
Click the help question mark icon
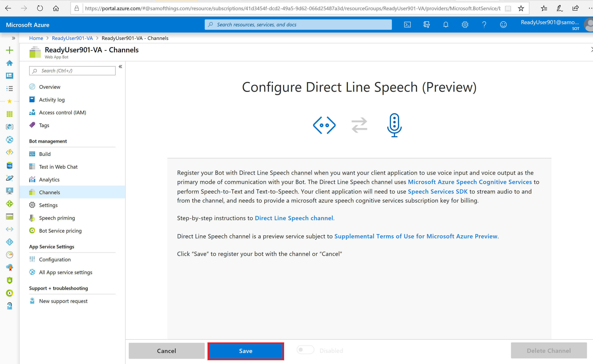(484, 25)
